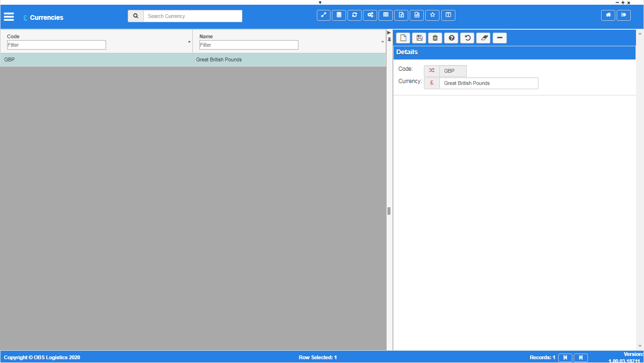Click the refresh data icon
This screenshot has width=644, height=363.
click(355, 15)
